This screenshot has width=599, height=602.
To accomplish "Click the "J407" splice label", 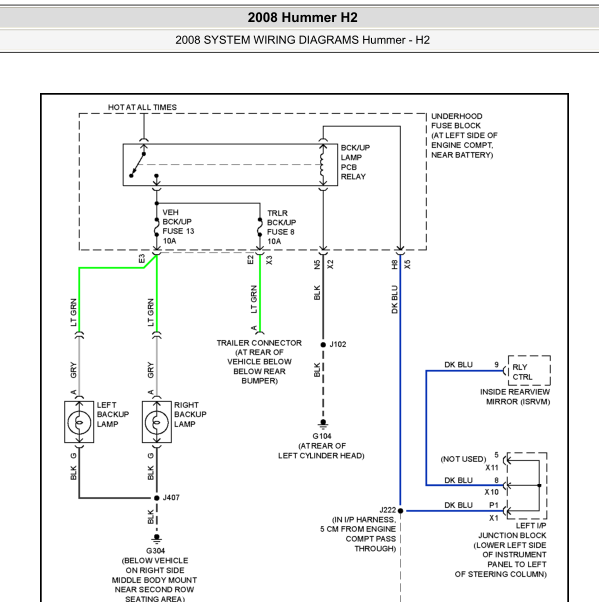I will point(171,498).
